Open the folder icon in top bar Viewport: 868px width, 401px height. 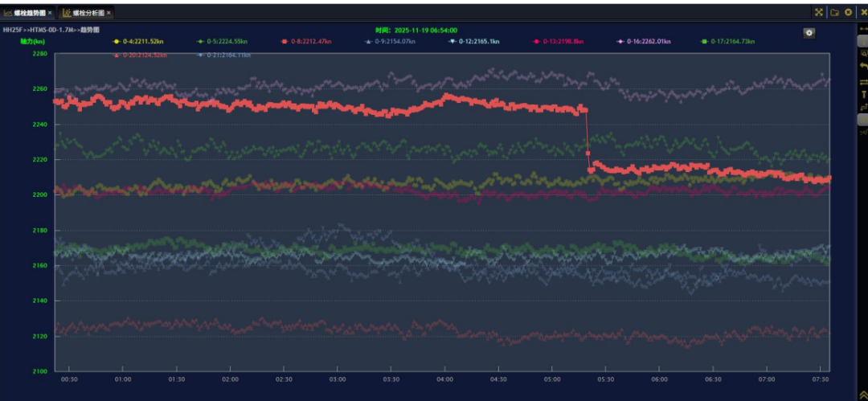coord(834,13)
